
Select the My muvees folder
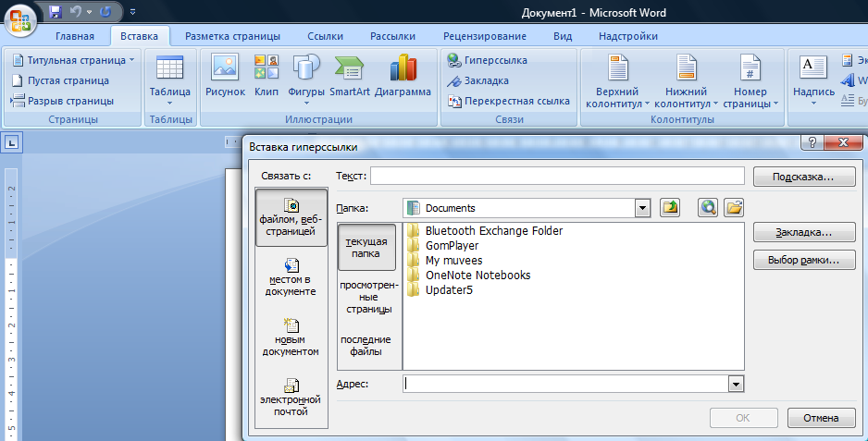click(444, 261)
